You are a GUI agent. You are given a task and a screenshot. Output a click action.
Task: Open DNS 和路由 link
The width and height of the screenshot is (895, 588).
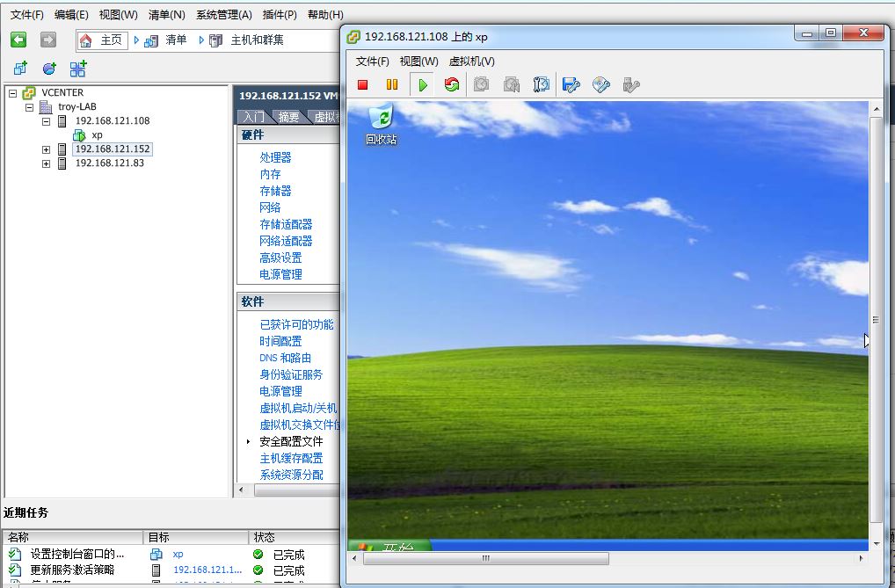[286, 358]
